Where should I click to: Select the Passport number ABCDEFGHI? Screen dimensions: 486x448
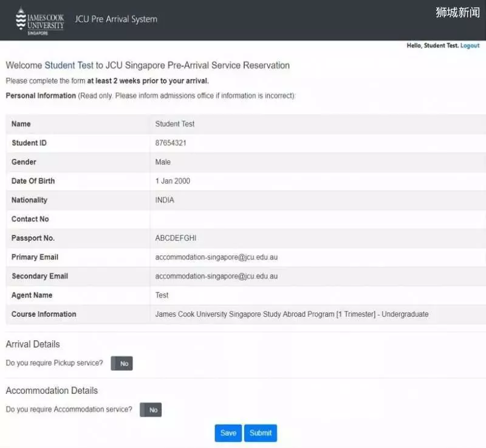176,238
